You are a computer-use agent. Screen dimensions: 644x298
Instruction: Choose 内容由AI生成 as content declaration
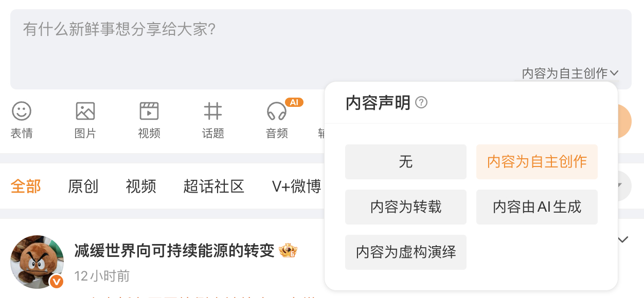(536, 207)
